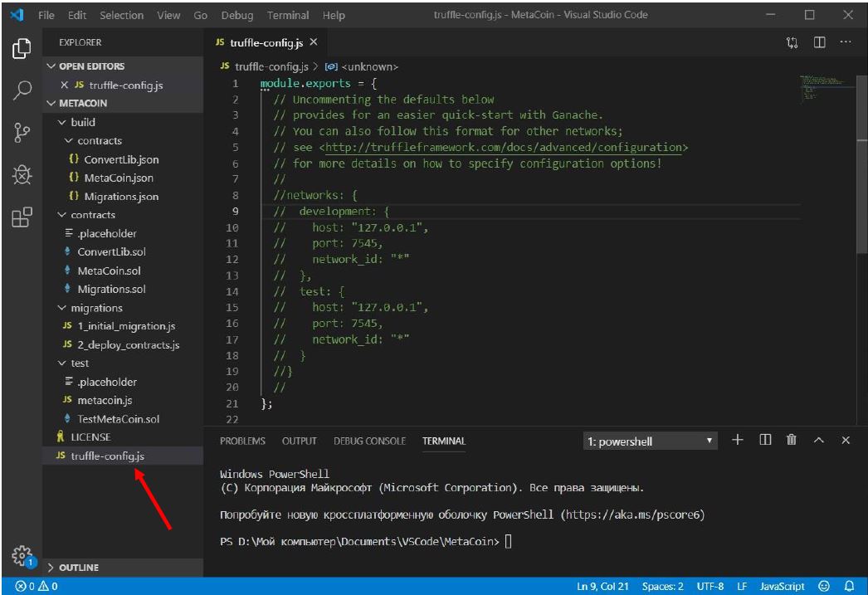Click the notifications bell in status bar
The width and height of the screenshot is (868, 595).
[849, 587]
